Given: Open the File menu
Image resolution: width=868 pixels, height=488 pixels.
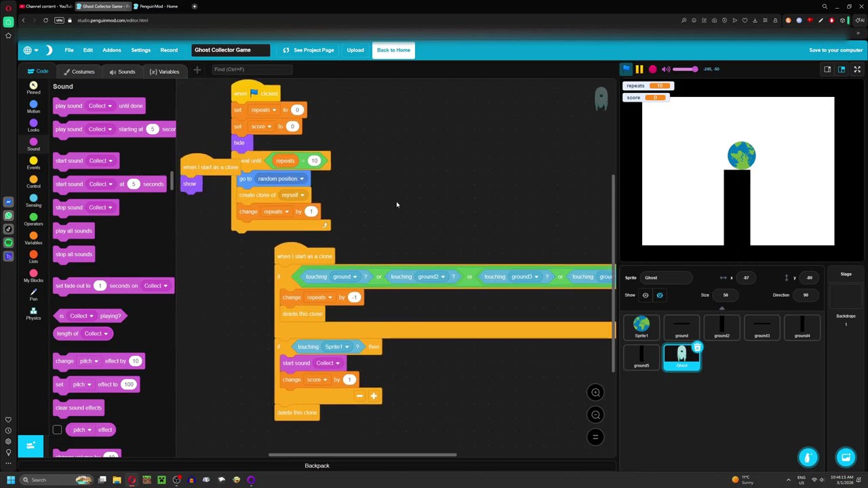Looking at the screenshot, I should point(69,50).
